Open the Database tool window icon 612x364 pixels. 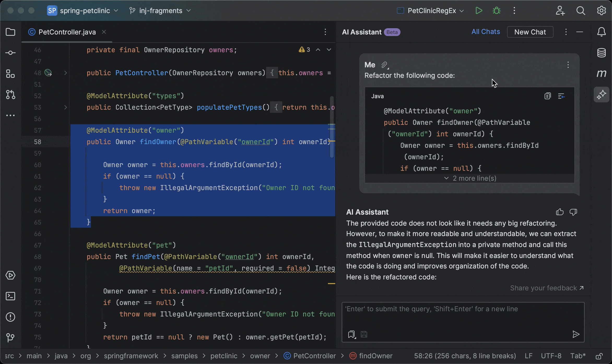click(x=601, y=53)
